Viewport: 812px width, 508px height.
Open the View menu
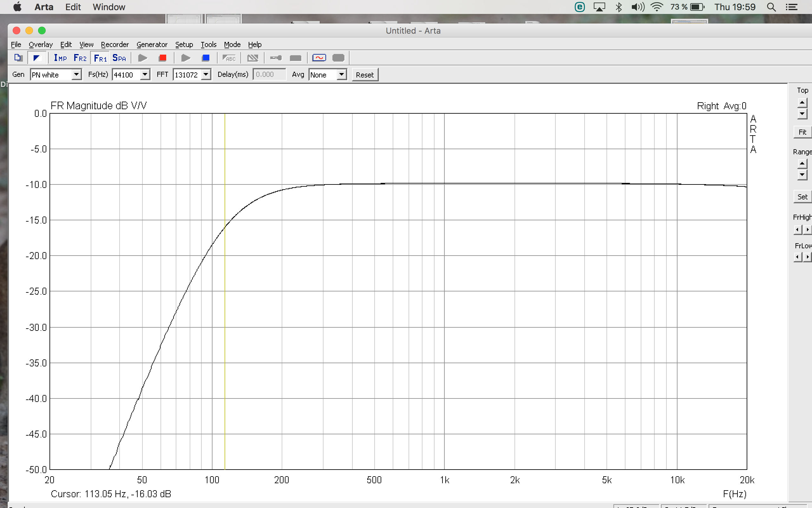tap(86, 44)
